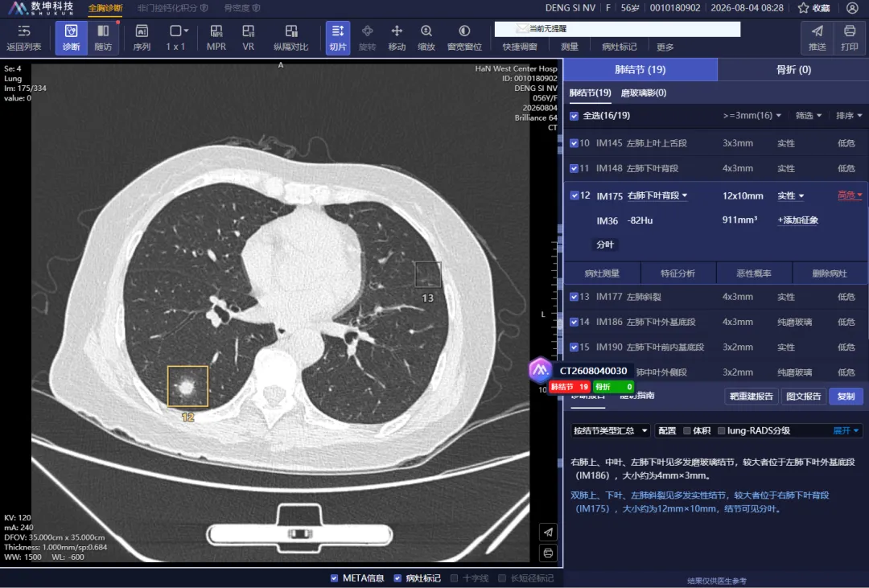Viewport: 869px width, 588px height.
Task: Open the 排序 sort dropdown
Action: 849,115
